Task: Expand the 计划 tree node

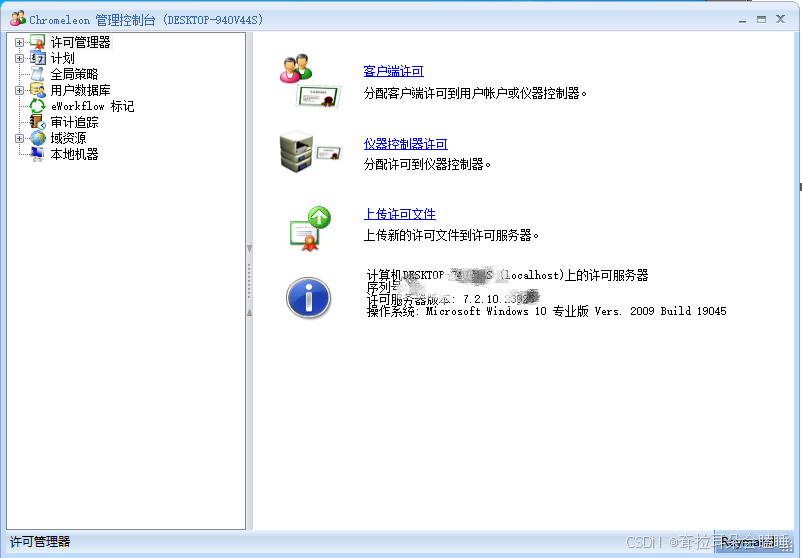Action: 19,58
